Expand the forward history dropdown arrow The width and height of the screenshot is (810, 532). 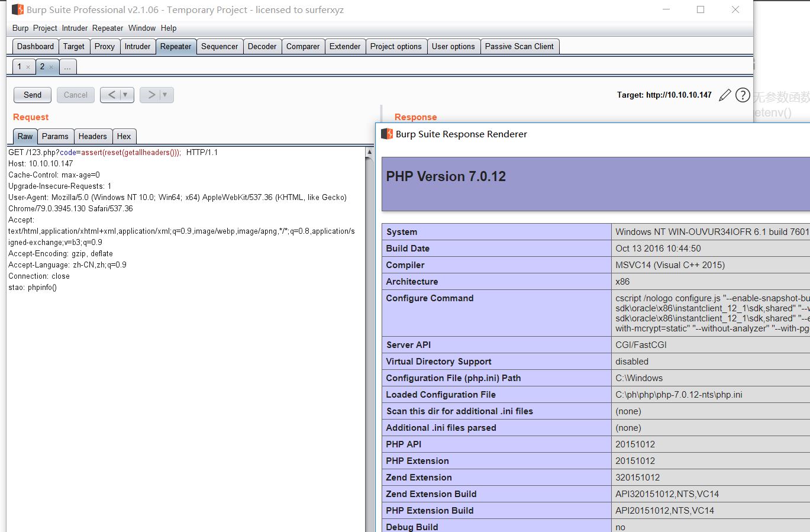[x=165, y=95]
